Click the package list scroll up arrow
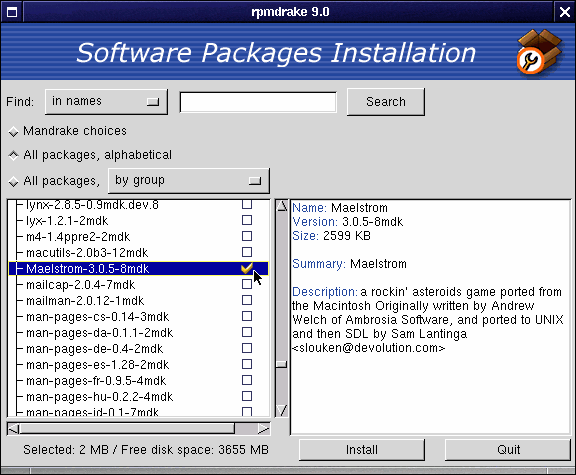576x475 pixels. click(282, 206)
